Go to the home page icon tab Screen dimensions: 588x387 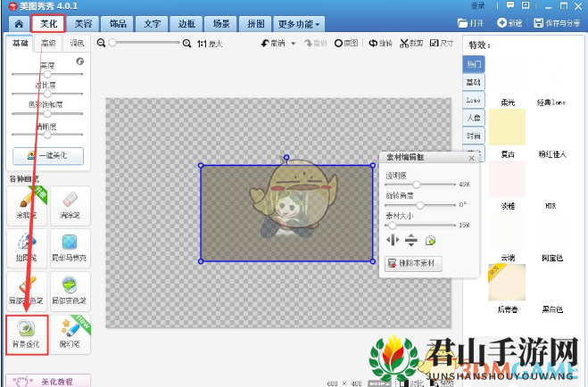click(x=19, y=24)
